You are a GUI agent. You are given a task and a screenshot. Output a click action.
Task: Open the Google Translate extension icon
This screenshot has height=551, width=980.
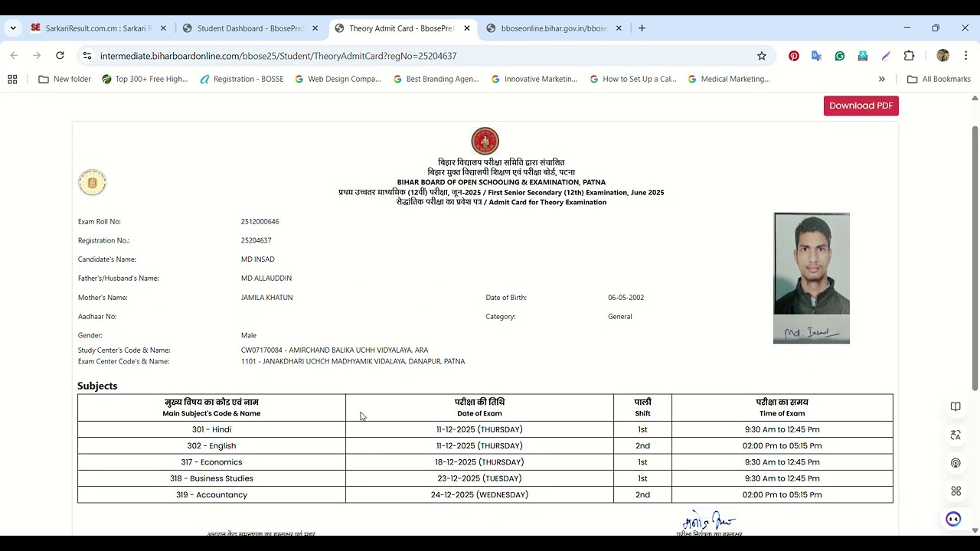click(x=816, y=56)
